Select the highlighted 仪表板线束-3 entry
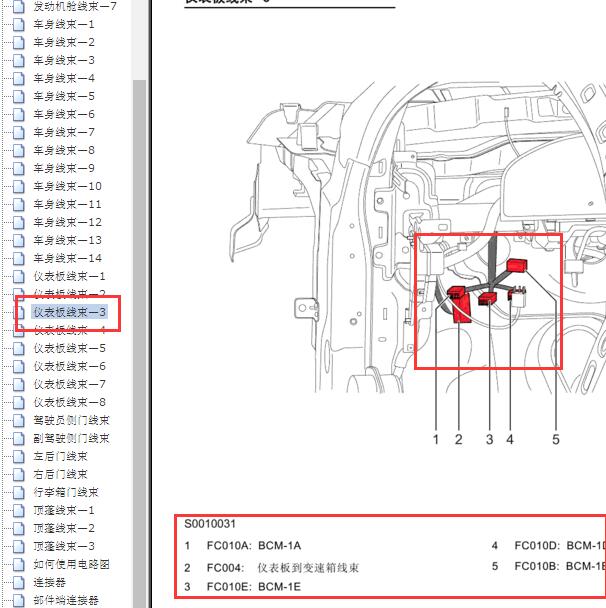Image resolution: width=606 pixels, height=608 pixels. point(69,312)
